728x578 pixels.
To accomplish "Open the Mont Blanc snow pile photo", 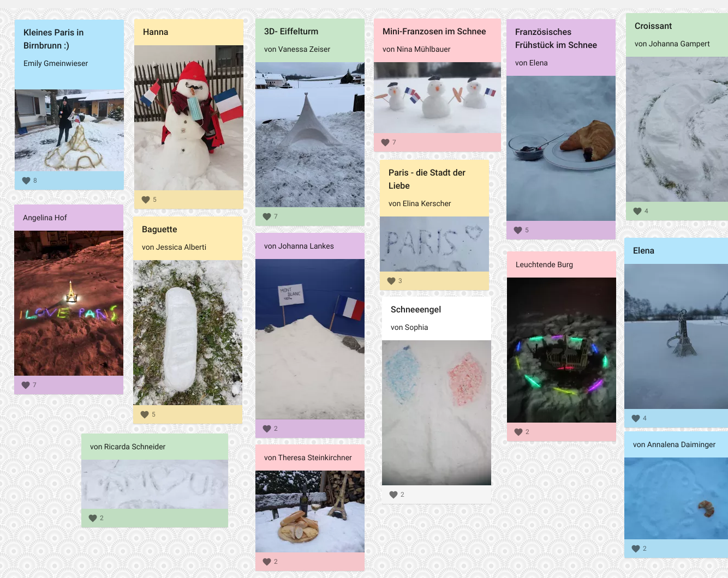I will tap(310, 339).
